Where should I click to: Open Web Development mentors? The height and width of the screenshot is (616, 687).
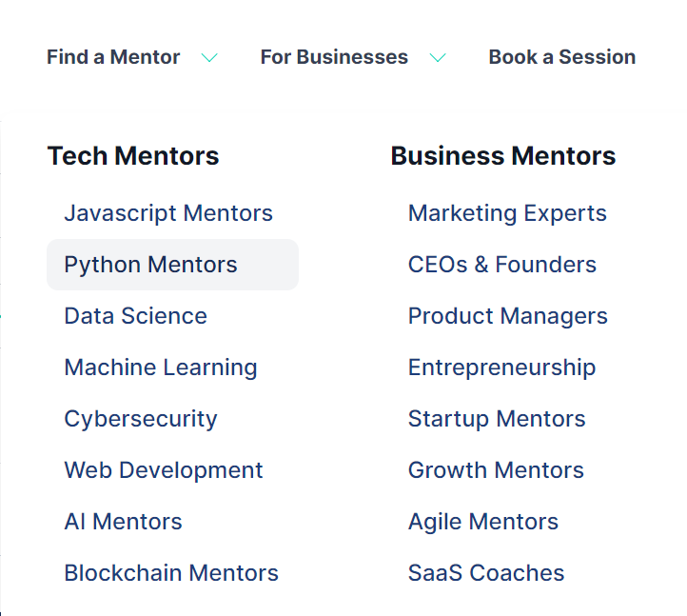pos(164,470)
